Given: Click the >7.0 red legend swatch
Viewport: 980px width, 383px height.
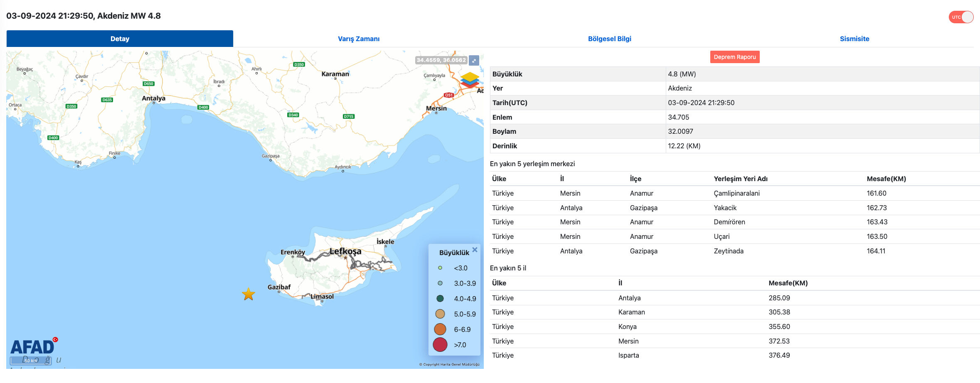Looking at the screenshot, I should [440, 344].
